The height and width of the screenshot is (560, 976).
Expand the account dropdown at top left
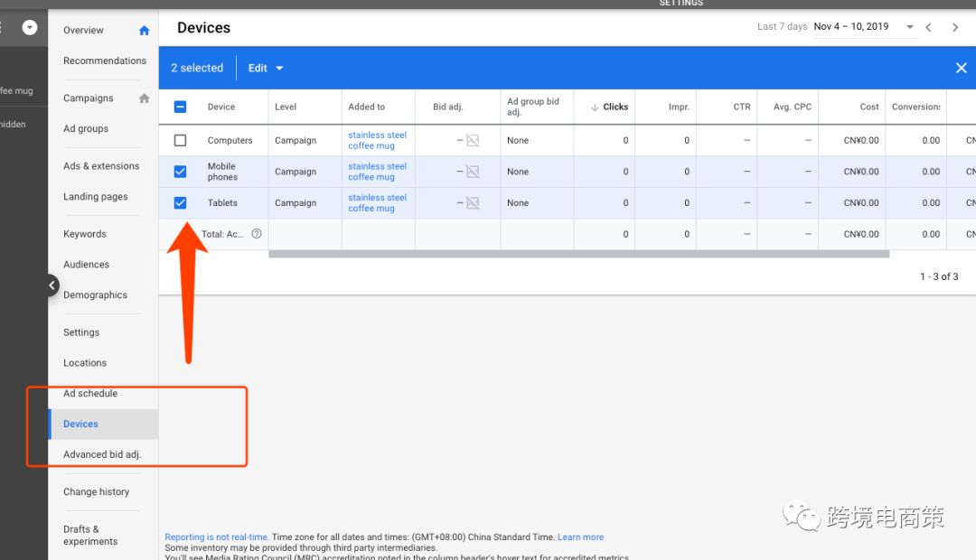pyautogui.click(x=30, y=27)
